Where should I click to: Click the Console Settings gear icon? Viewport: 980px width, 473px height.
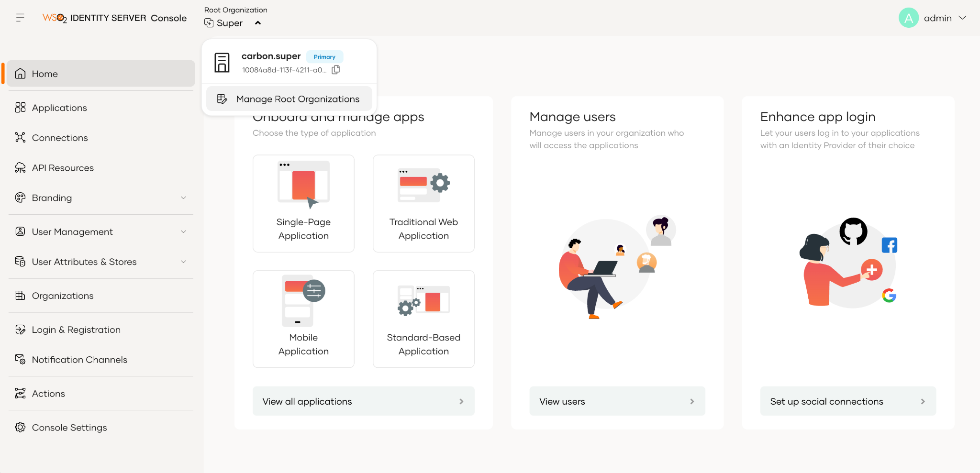pyautogui.click(x=20, y=428)
